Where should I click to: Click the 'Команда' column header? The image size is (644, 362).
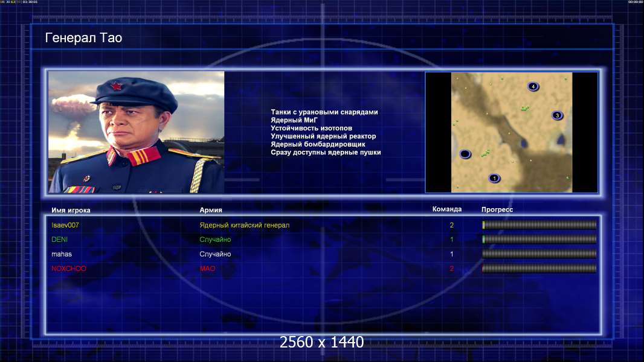pos(447,209)
